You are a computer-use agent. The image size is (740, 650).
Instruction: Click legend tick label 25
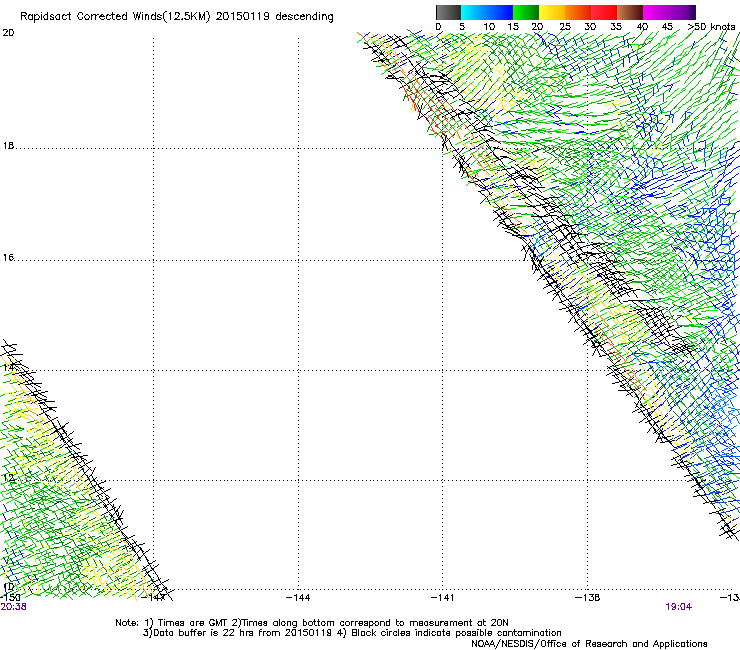point(565,27)
